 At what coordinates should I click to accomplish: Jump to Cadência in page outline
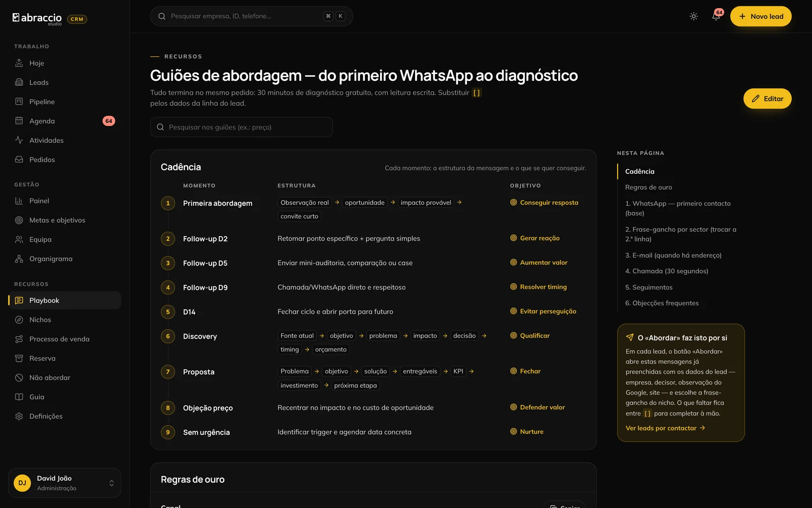point(639,171)
